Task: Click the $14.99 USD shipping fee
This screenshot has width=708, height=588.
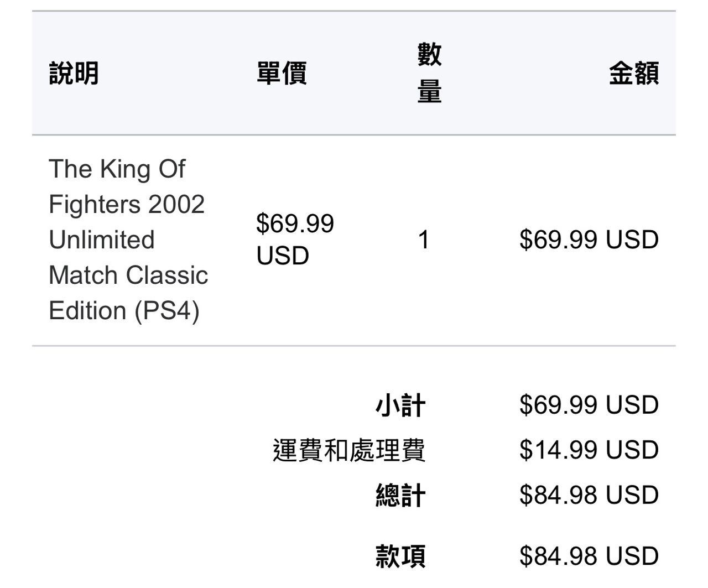Action: (x=589, y=450)
